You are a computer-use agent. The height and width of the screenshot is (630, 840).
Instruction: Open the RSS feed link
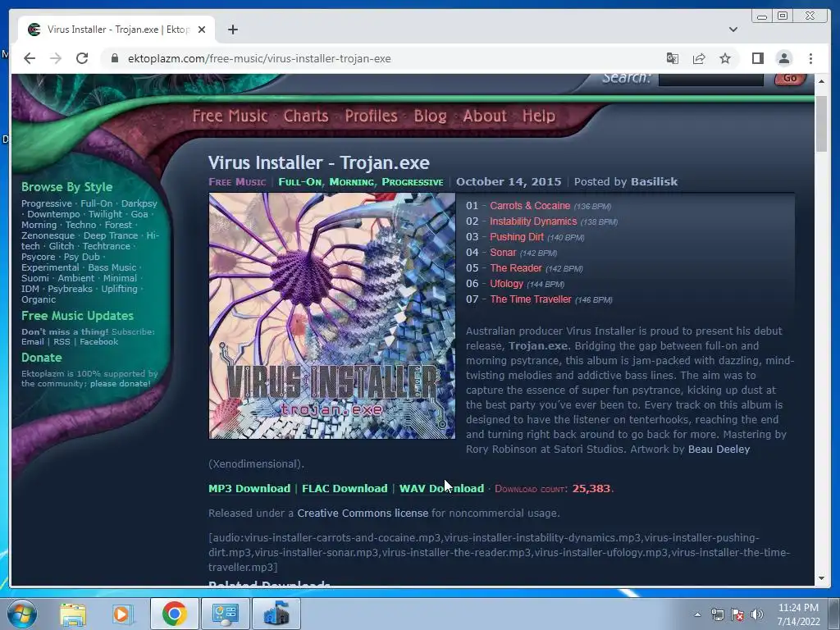coord(62,342)
